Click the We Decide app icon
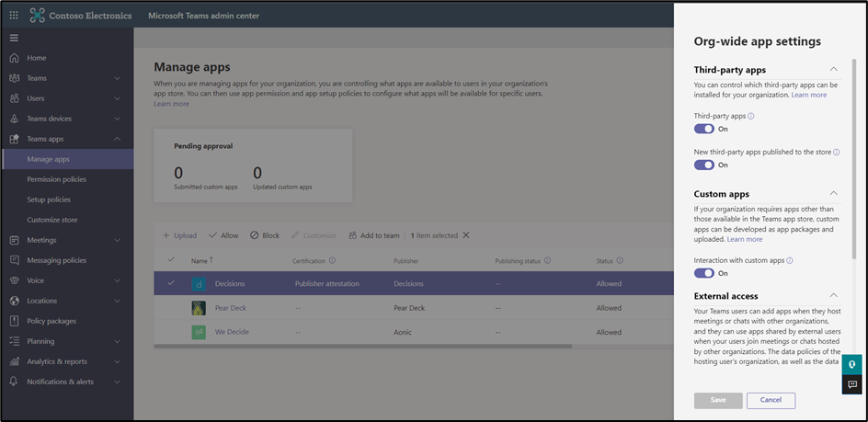 click(x=199, y=332)
